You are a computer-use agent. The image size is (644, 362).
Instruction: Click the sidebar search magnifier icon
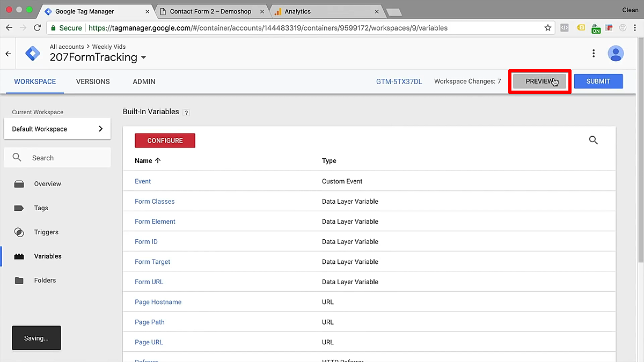click(17, 158)
